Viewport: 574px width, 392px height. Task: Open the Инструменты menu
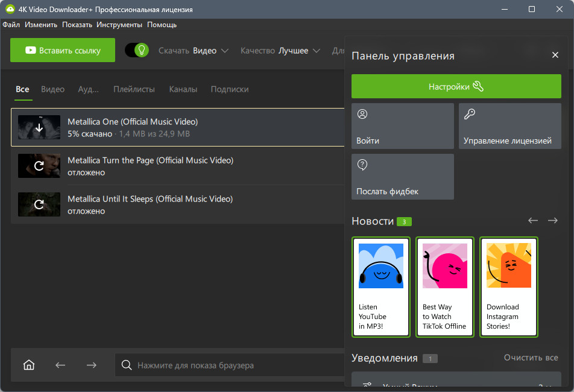click(119, 25)
